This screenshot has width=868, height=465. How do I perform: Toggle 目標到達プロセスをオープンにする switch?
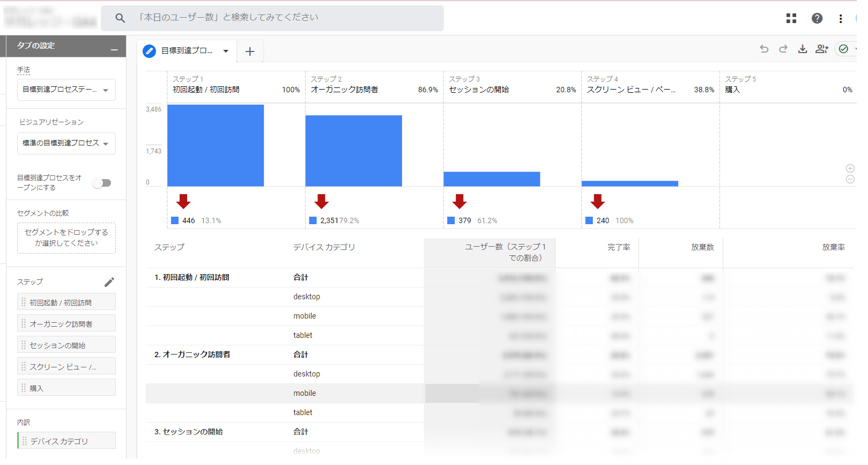click(102, 183)
